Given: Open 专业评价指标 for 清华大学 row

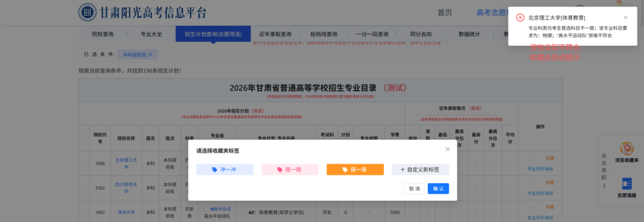Looking at the screenshot, I should coord(540,217).
